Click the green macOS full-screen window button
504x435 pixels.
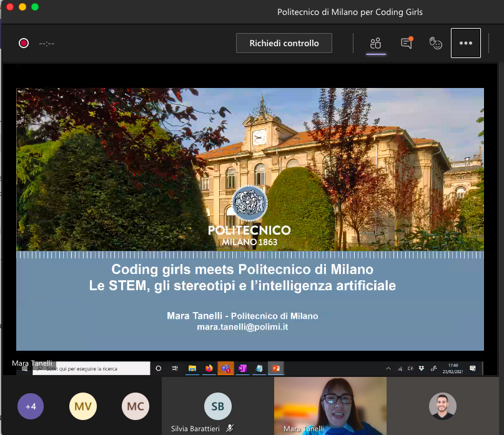(x=35, y=7)
